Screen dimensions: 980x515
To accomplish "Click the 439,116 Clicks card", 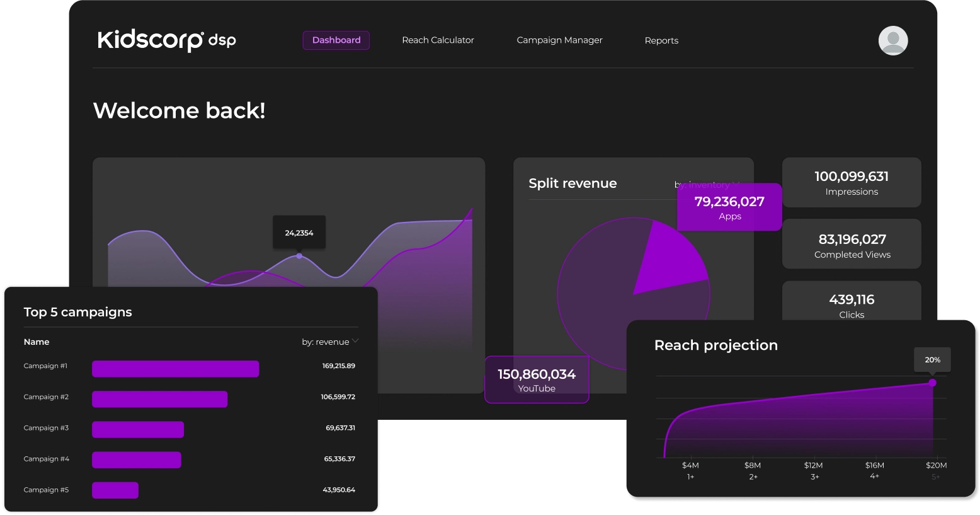I will coord(852,301).
